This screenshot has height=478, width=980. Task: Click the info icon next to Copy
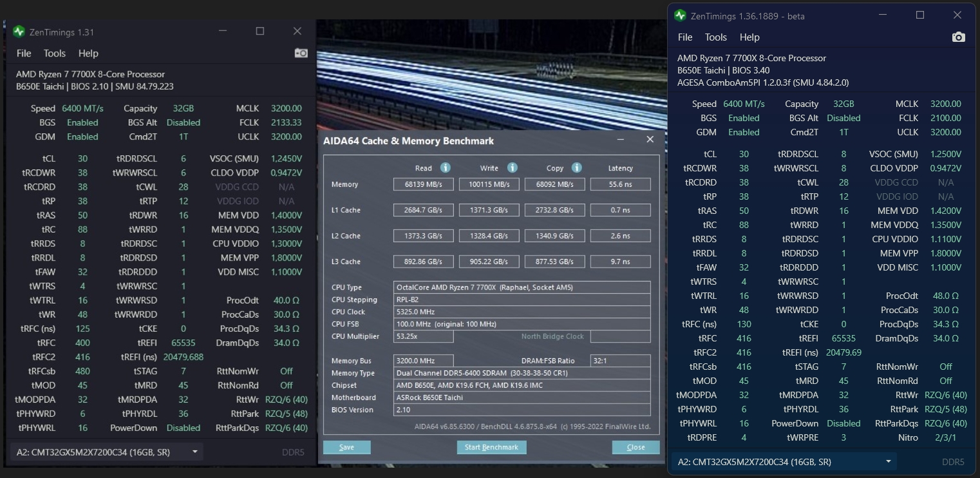pos(577,167)
